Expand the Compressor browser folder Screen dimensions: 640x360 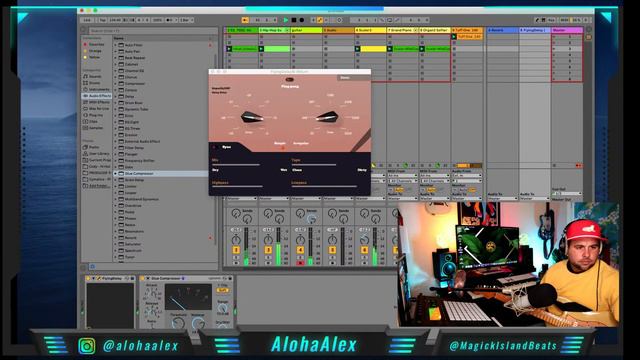tap(116, 84)
